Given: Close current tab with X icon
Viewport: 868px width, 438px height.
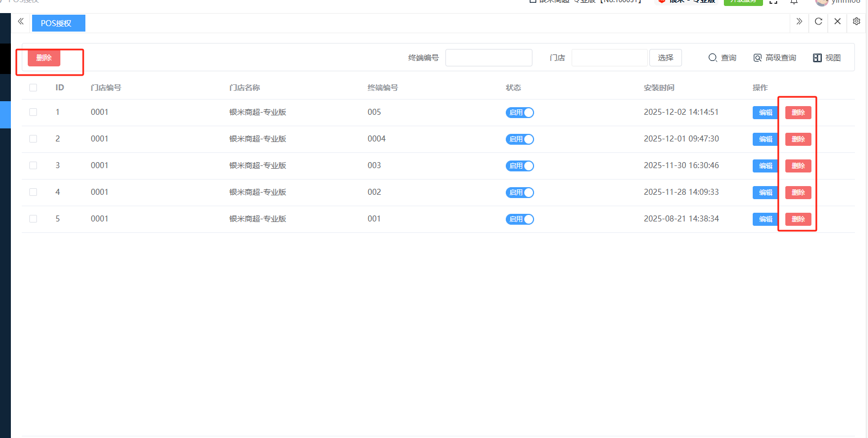Looking at the screenshot, I should point(838,22).
